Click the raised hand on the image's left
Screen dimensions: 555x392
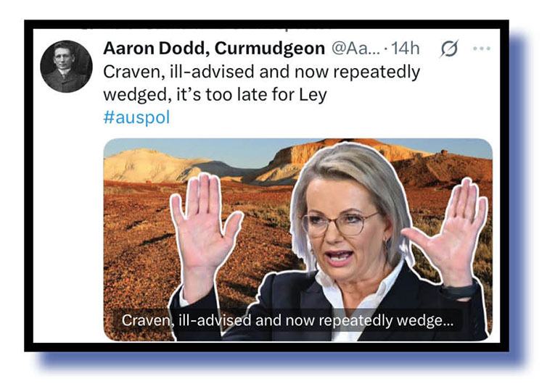(x=205, y=226)
